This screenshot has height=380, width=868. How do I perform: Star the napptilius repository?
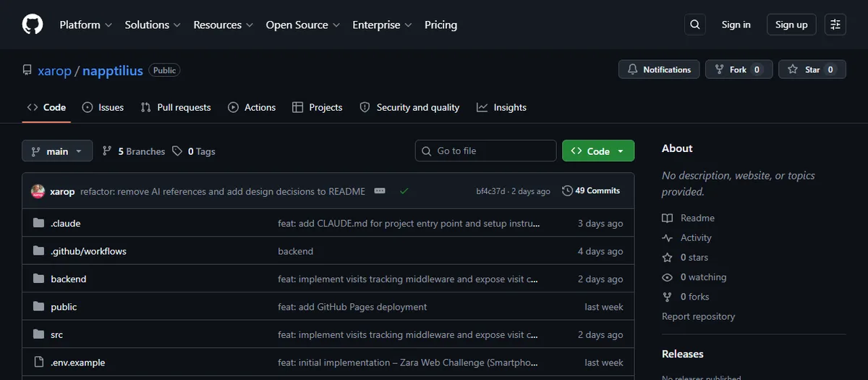812,69
